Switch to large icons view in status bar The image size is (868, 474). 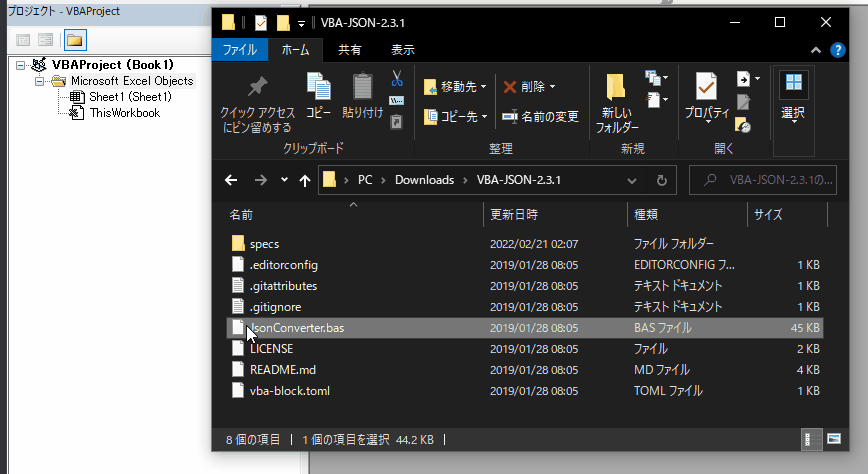coord(834,440)
